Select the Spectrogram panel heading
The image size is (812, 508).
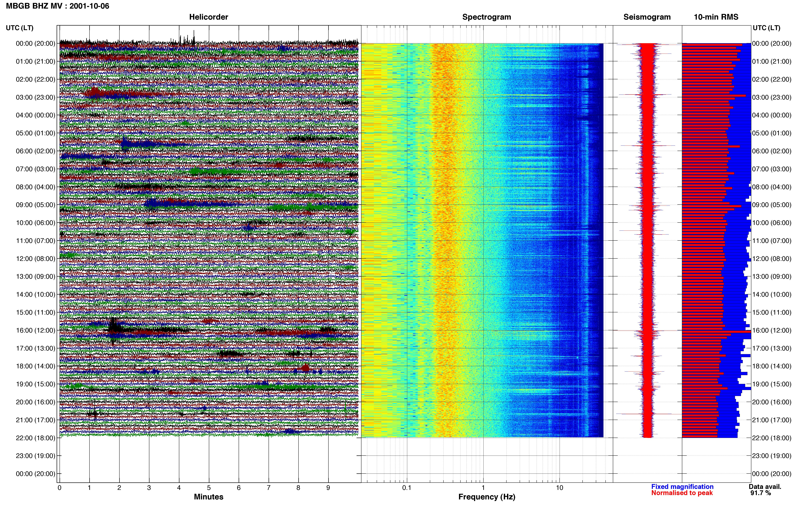tap(487, 17)
